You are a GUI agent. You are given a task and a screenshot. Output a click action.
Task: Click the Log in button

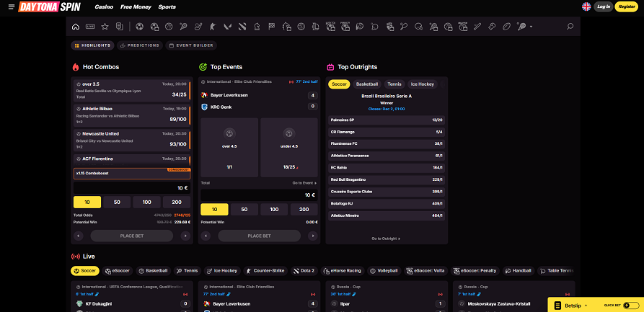coord(604,6)
